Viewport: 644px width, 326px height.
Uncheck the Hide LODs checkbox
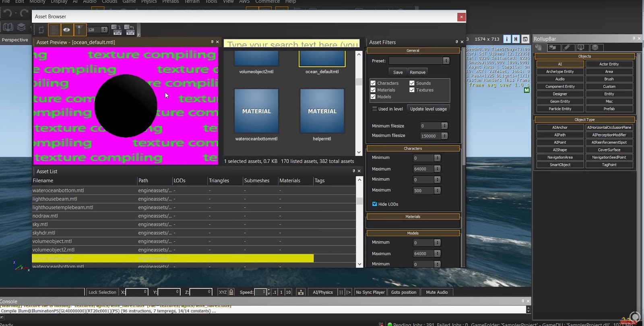tap(375, 204)
